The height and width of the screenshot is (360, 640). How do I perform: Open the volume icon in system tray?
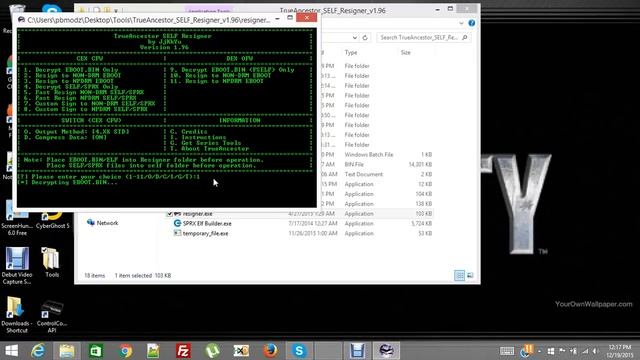point(596,351)
